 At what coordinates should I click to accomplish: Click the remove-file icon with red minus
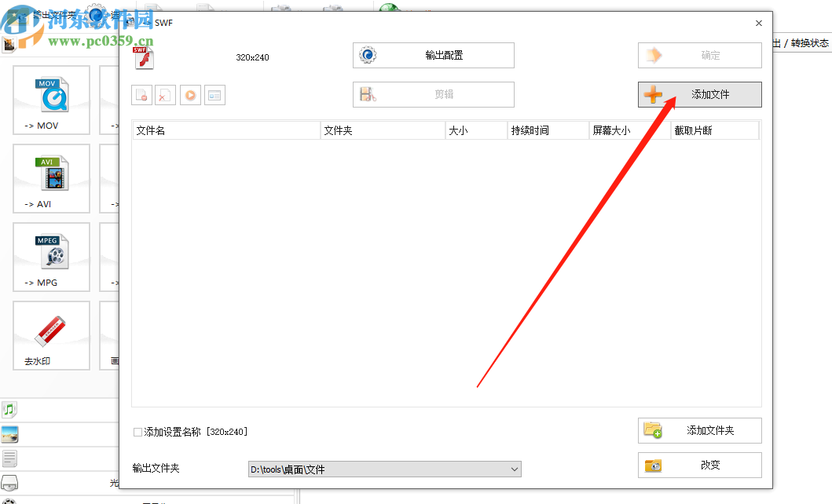click(x=141, y=96)
